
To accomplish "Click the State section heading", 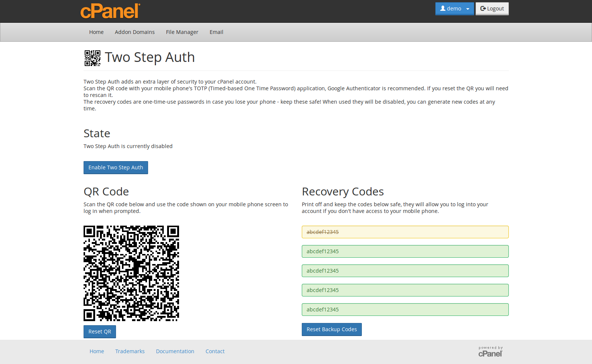I will pos(97,134).
